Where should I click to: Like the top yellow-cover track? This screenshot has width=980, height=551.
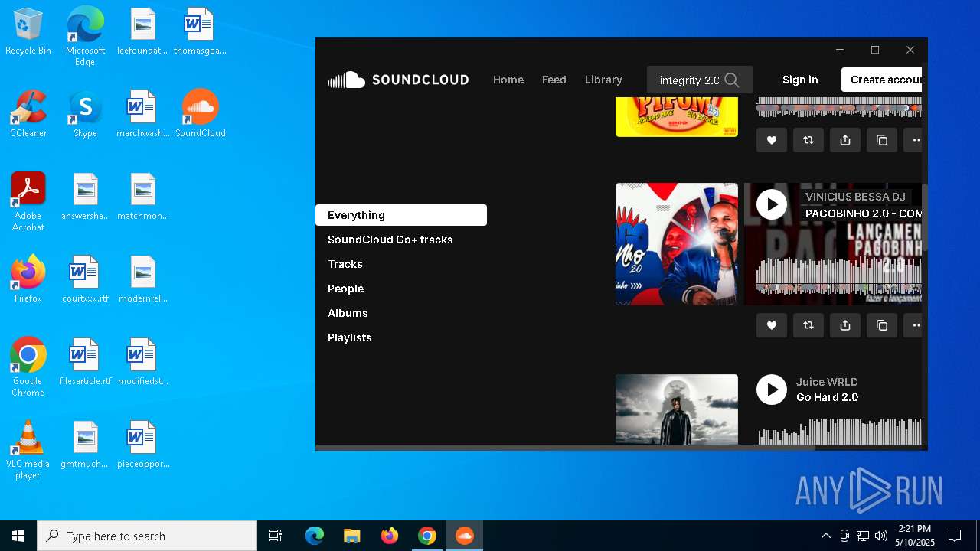pyautogui.click(x=772, y=140)
